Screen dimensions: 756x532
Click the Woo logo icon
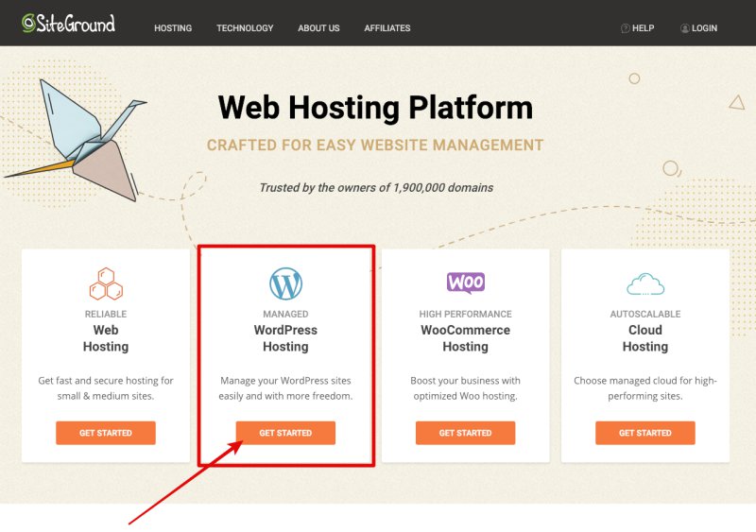point(466,283)
